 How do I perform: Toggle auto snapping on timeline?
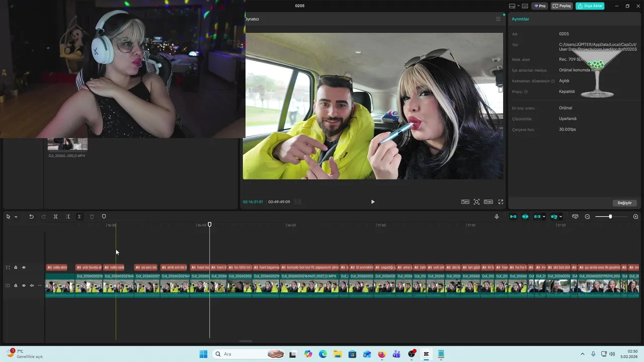coord(525,217)
